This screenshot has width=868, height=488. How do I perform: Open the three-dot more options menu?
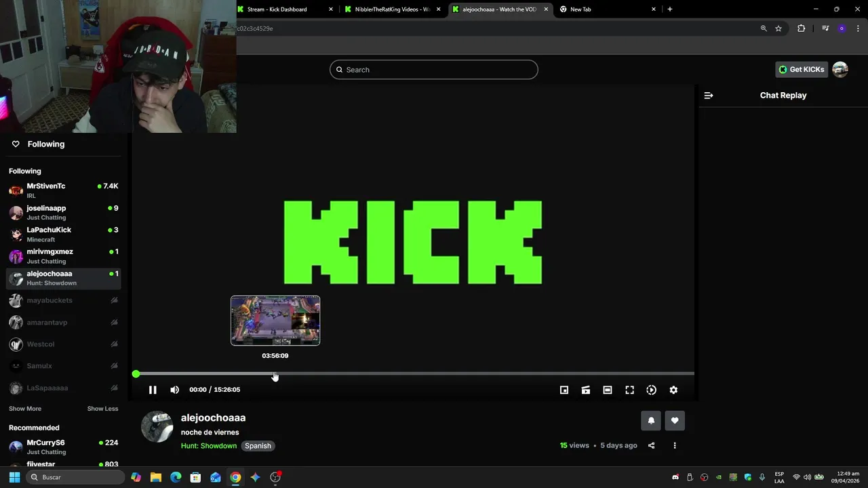(675, 445)
